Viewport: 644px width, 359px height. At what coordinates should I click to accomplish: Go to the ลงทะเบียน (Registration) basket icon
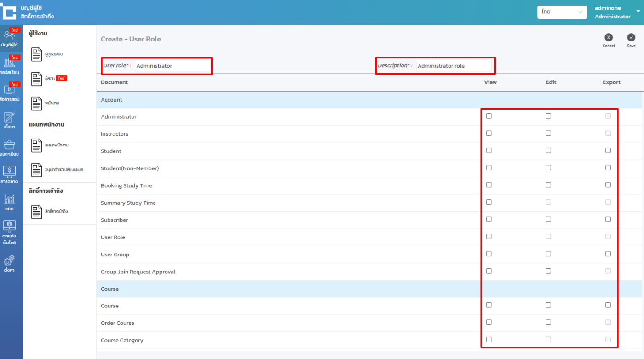click(10, 146)
